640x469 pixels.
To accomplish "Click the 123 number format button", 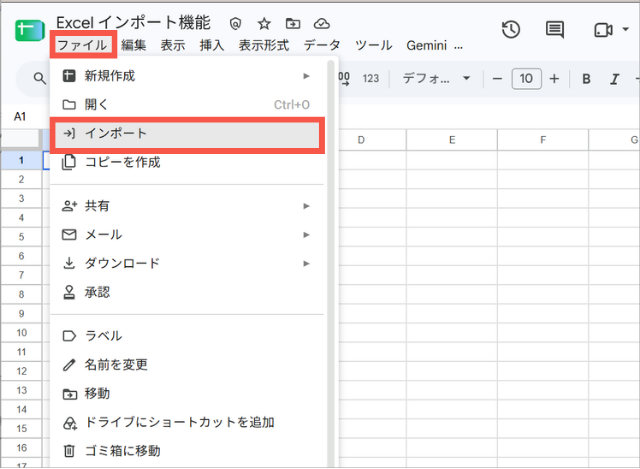I will click(371, 78).
